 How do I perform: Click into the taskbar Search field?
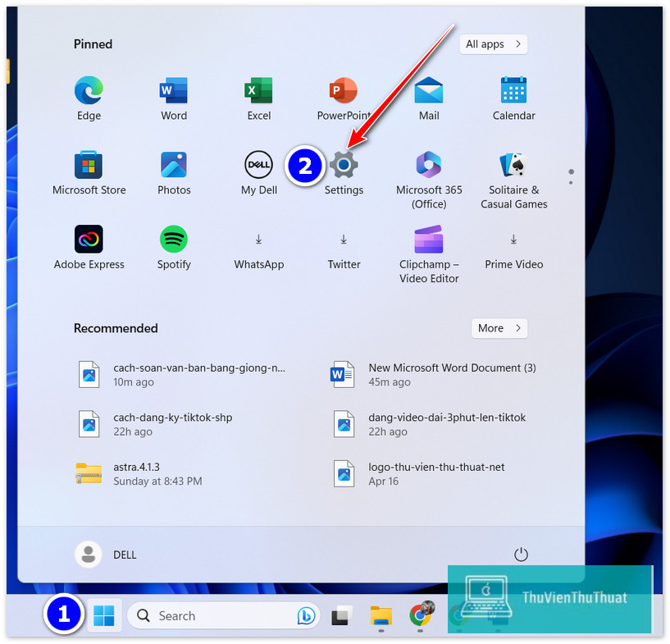[x=223, y=615]
